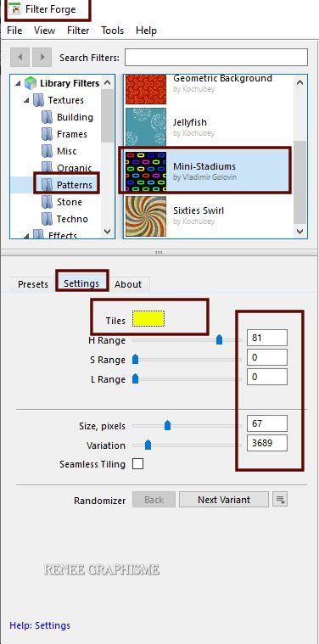Switch to the About tab
319x644 pixels.
coord(128,284)
